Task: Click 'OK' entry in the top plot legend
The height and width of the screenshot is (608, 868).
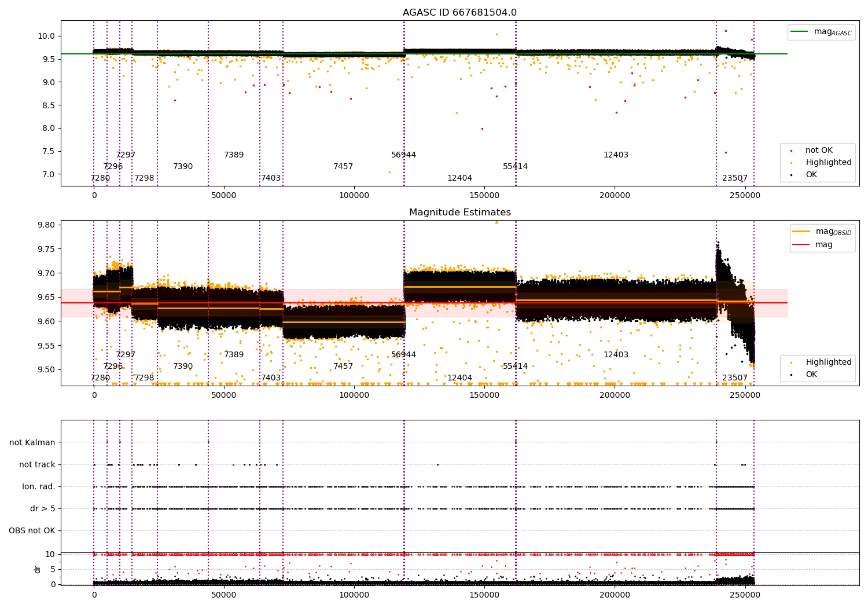Action: pos(805,175)
